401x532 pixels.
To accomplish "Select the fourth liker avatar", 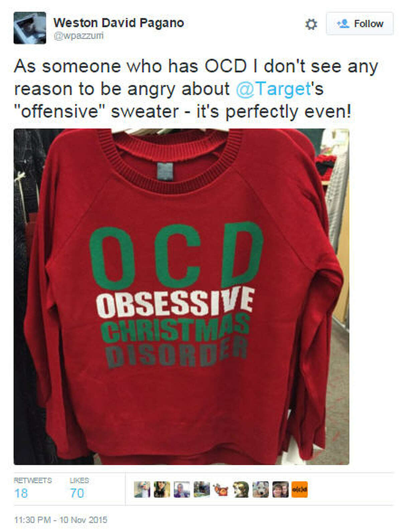I will click(x=202, y=489).
